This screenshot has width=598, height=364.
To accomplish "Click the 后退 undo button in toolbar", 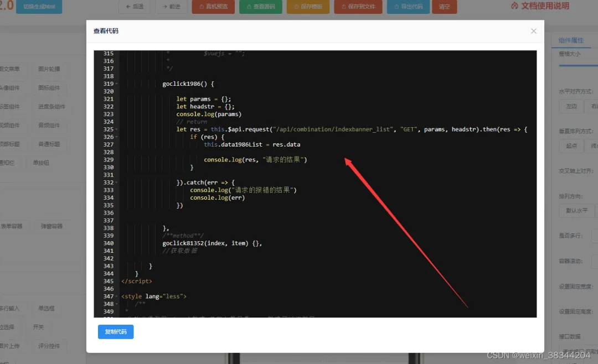I will 134,7.
